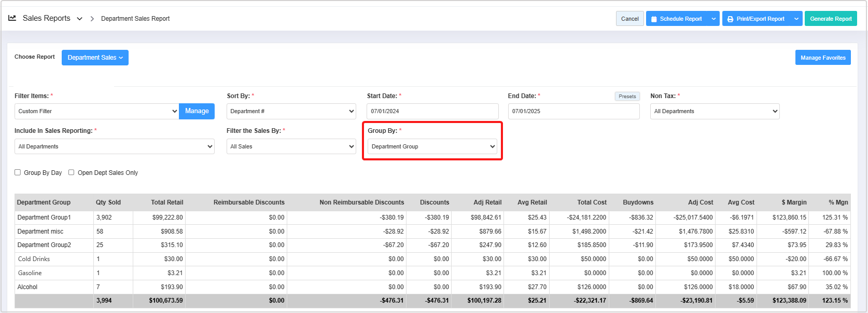Screen dimensions: 868x313
Task: Open the Group By dropdown
Action: tap(432, 146)
